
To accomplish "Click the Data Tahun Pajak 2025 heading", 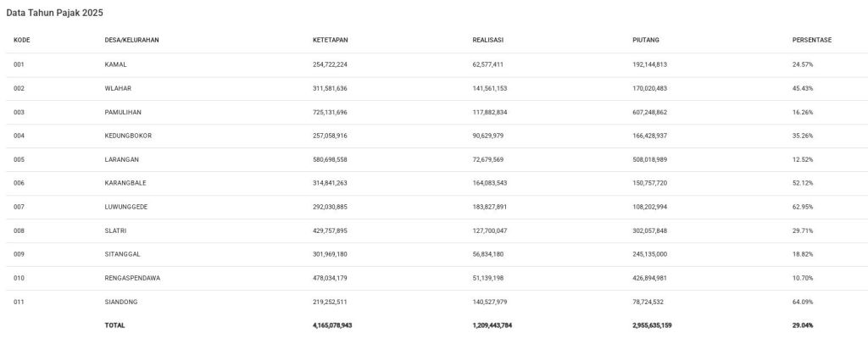I will tap(55, 14).
